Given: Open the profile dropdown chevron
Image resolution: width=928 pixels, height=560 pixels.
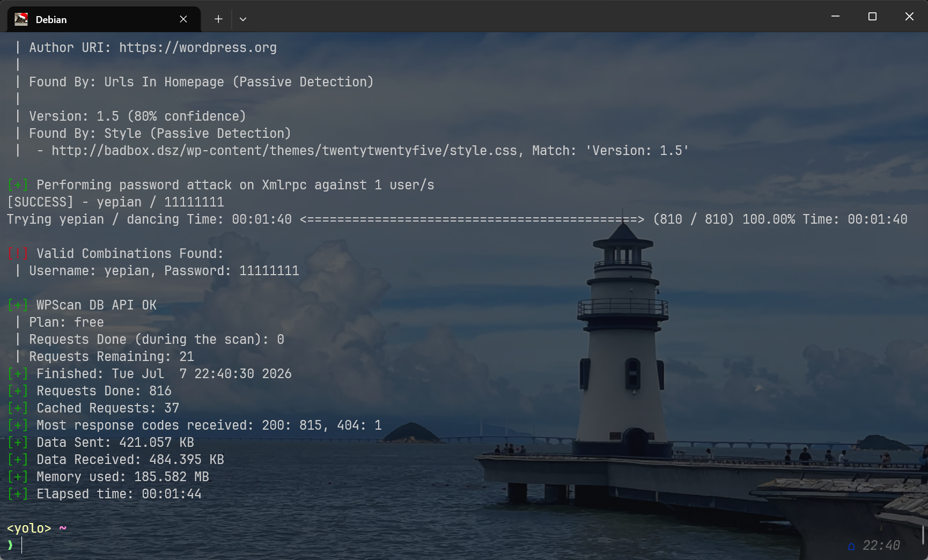Looking at the screenshot, I should pyautogui.click(x=243, y=19).
